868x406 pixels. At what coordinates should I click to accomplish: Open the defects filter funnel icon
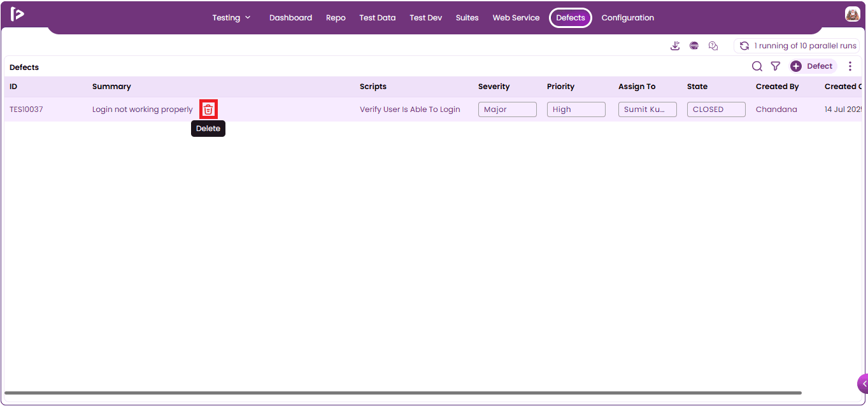point(776,66)
